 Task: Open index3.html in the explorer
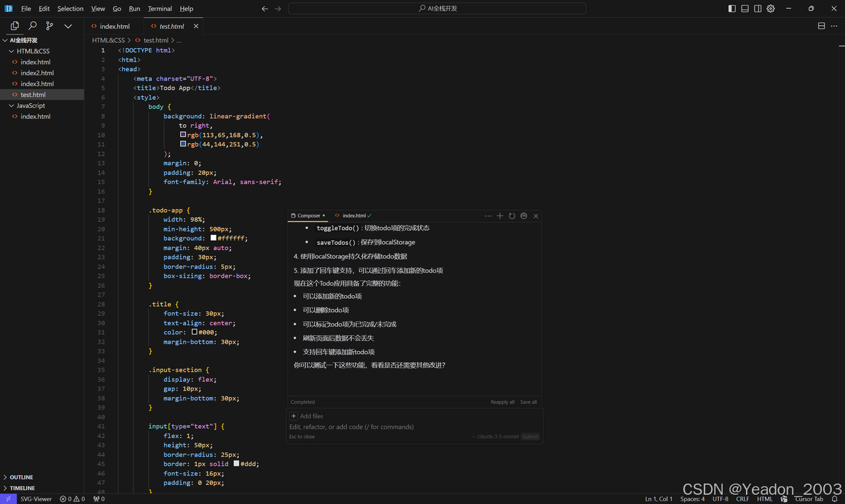tap(42, 84)
